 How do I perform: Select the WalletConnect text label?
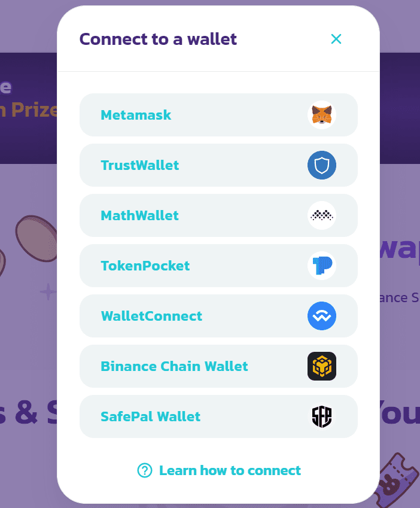pyautogui.click(x=151, y=316)
